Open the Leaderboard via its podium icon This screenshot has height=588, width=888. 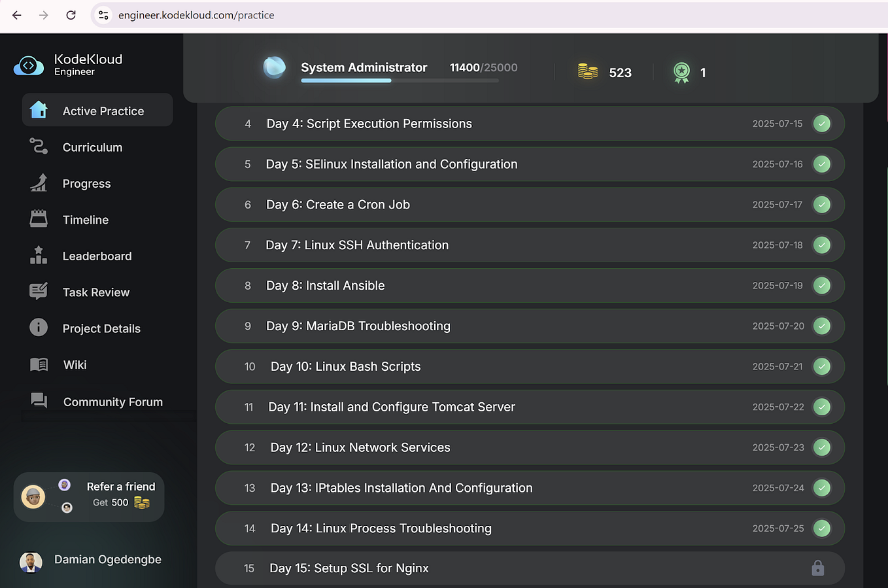pyautogui.click(x=39, y=256)
